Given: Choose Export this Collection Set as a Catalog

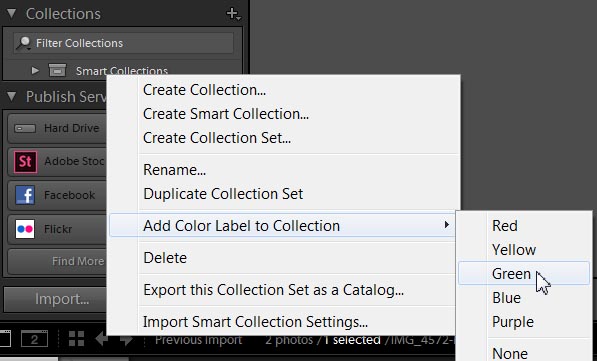Looking at the screenshot, I should [x=283, y=290].
